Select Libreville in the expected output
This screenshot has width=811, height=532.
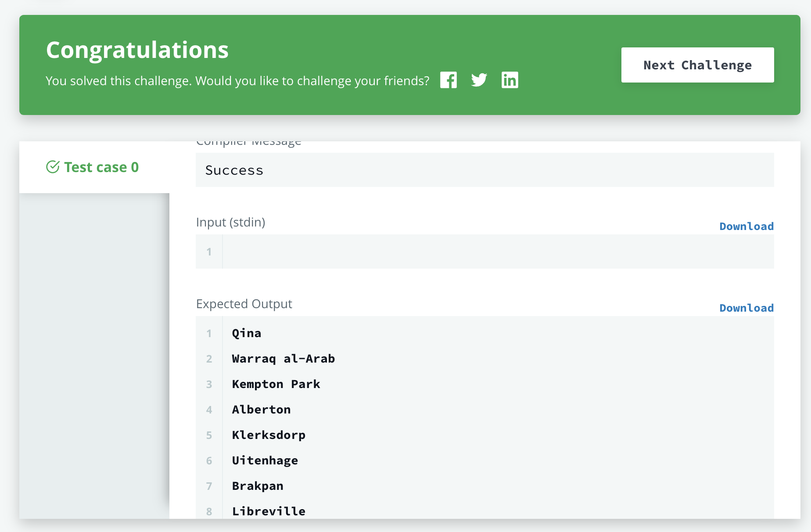(x=269, y=511)
